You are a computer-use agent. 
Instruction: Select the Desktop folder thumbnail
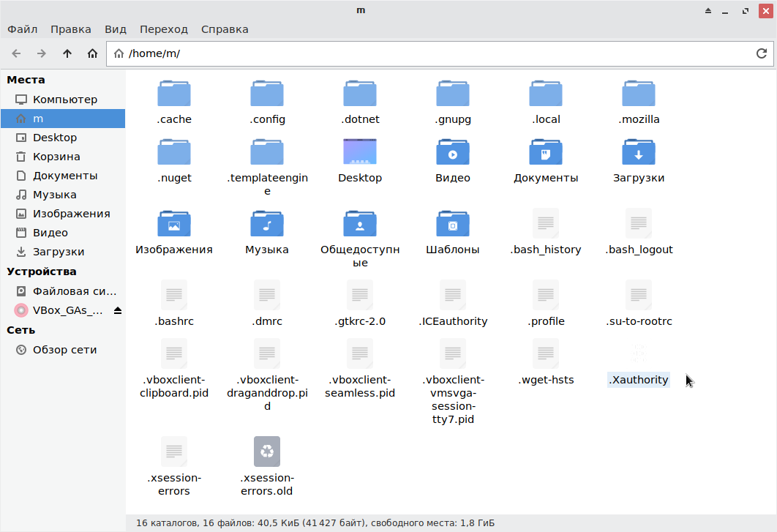coord(360,153)
